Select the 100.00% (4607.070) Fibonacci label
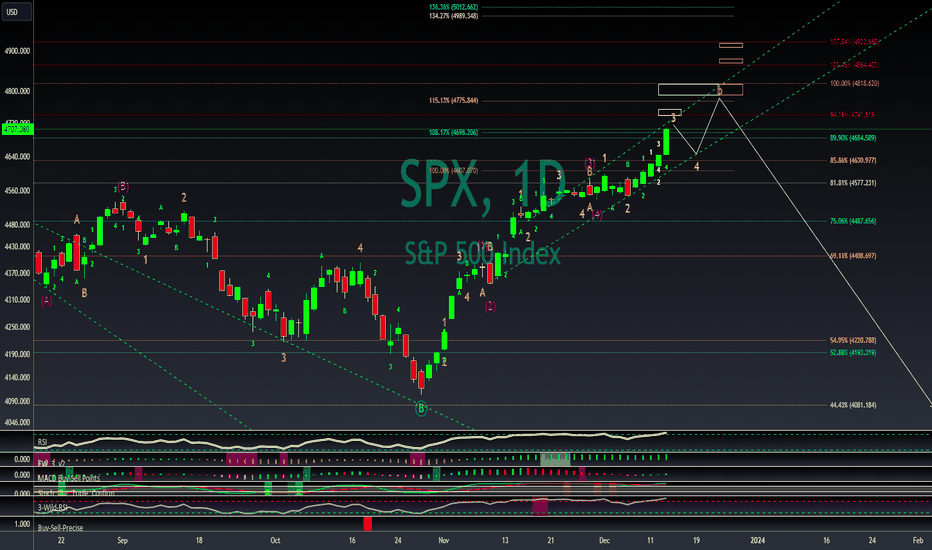Screen dimensions: 932x550 pos(454,171)
